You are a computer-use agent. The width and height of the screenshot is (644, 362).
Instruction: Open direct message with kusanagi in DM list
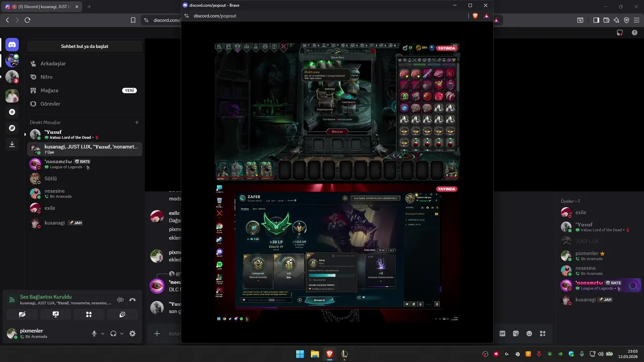(x=84, y=223)
